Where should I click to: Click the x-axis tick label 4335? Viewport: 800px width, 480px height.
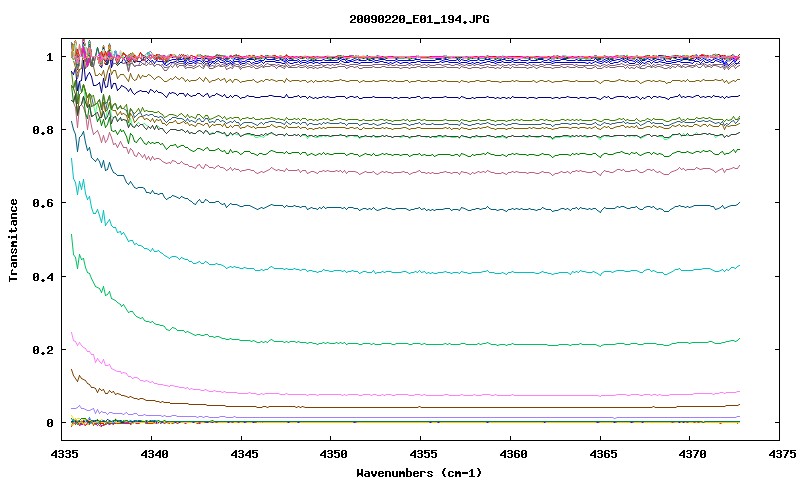tap(66, 454)
